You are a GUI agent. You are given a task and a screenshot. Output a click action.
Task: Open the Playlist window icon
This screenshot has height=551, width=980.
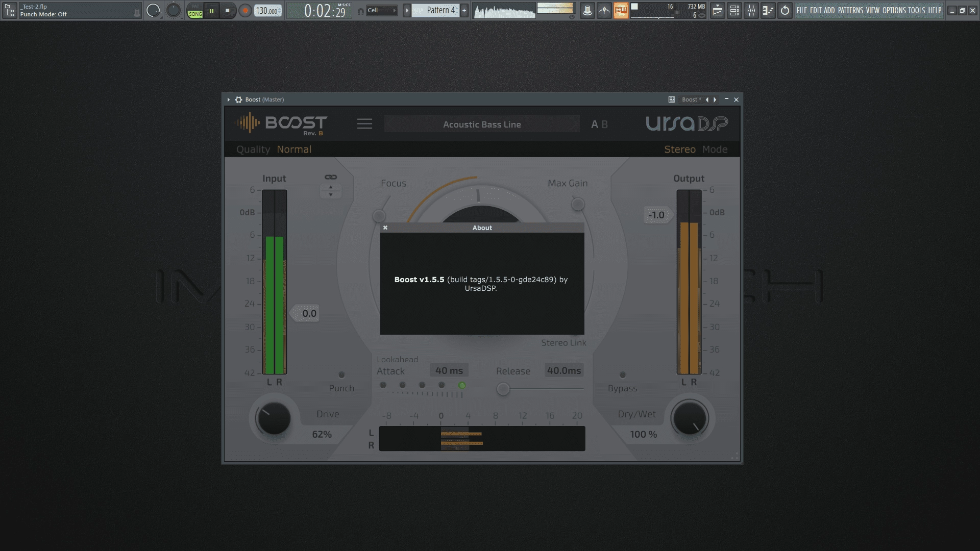coord(717,10)
